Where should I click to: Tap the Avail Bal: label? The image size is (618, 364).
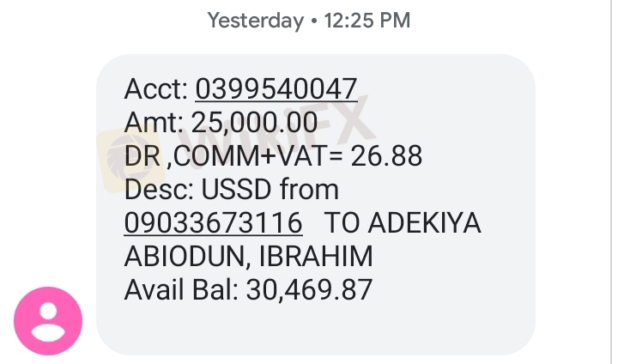[181, 290]
